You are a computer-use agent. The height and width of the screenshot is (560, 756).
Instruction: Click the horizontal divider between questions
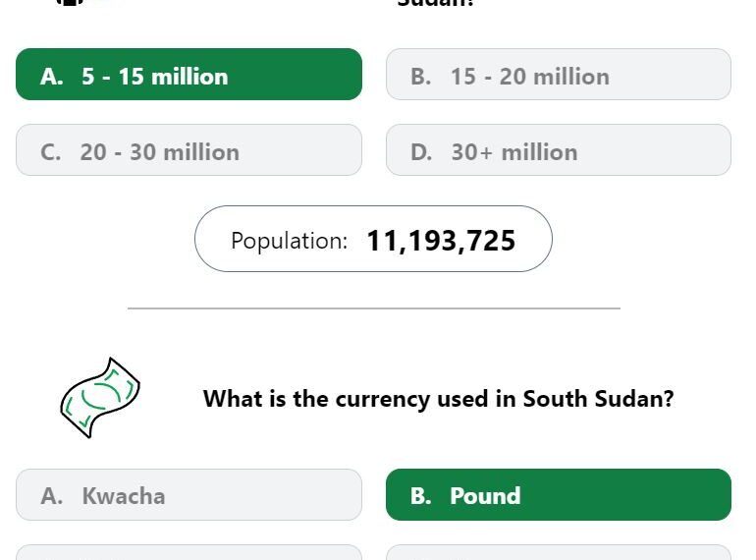click(374, 308)
